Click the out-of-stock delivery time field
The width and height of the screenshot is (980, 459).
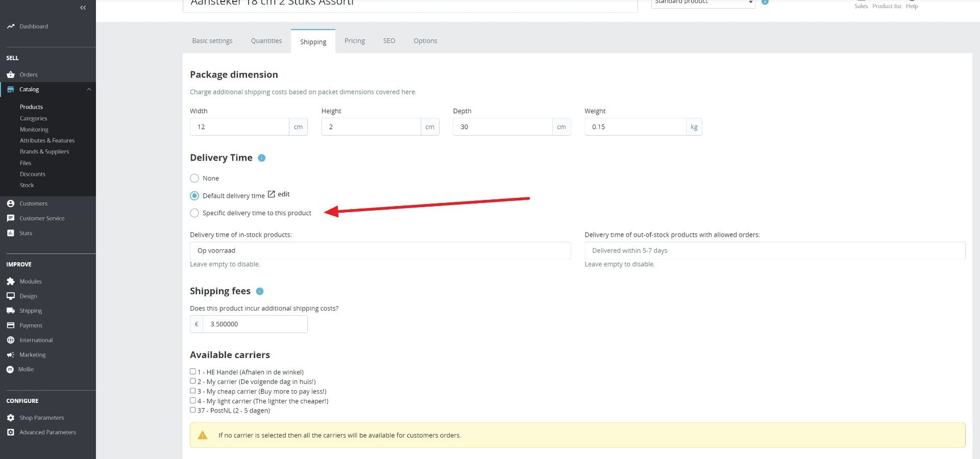click(775, 250)
